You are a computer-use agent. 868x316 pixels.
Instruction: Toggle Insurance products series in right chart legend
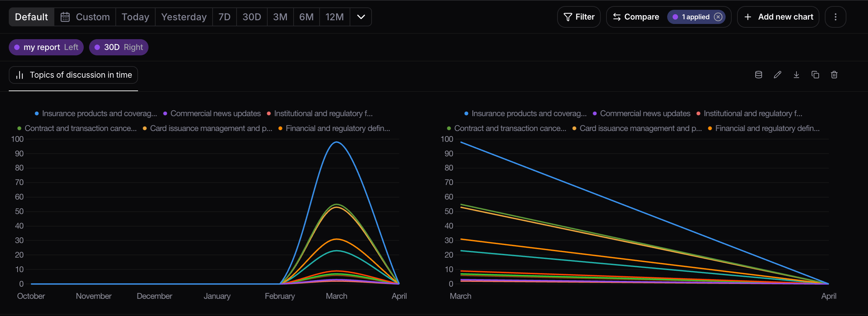525,113
